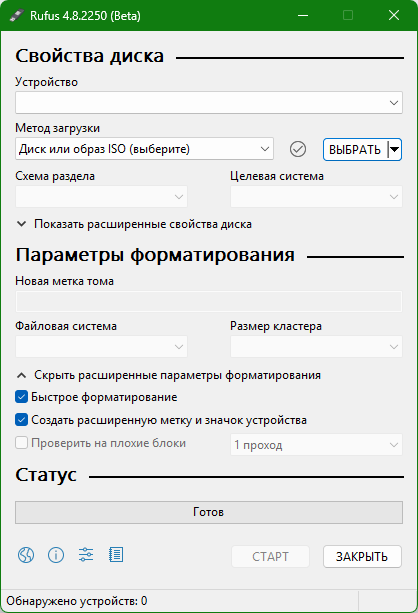Uncheck Создать расширенную метку и значок устройства
This screenshot has width=418, height=613.
pyautogui.click(x=22, y=420)
